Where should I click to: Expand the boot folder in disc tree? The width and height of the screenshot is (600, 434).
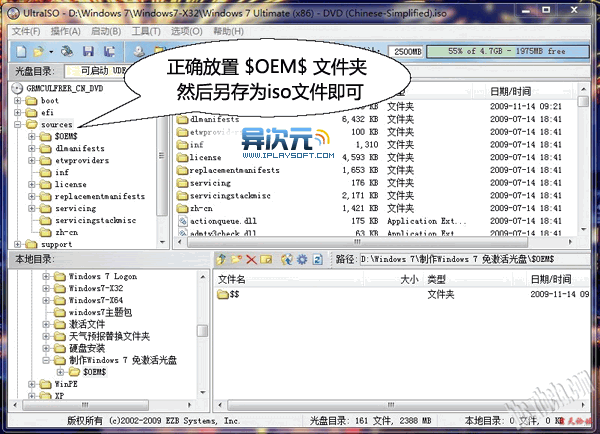pyautogui.click(x=17, y=101)
